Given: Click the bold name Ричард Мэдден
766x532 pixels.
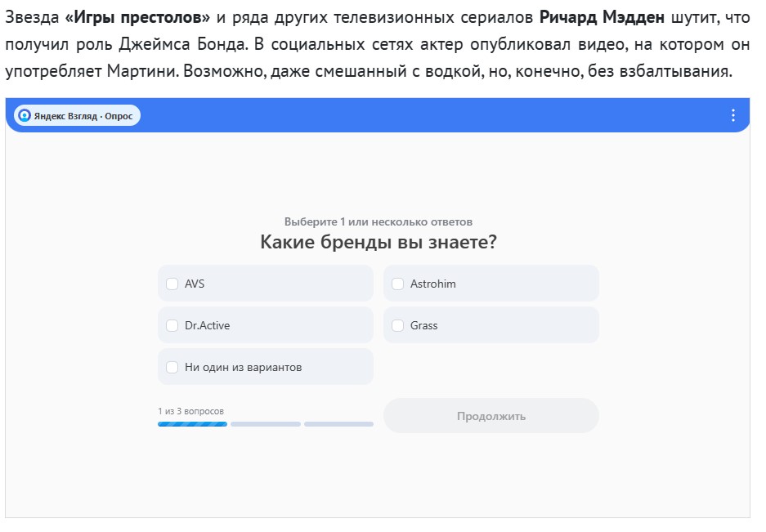Looking at the screenshot, I should click(x=602, y=18).
